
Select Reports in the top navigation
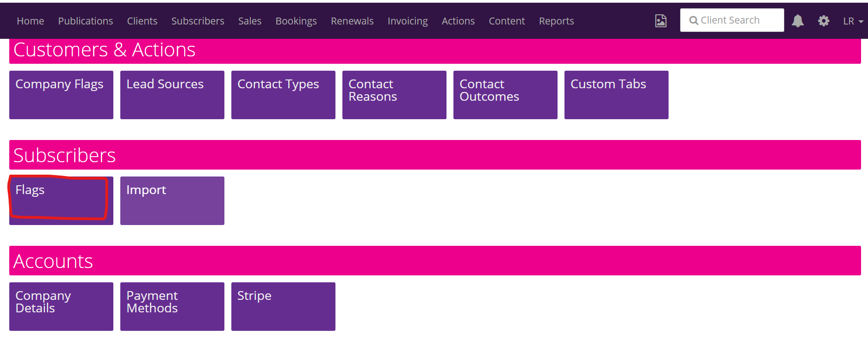[556, 21]
